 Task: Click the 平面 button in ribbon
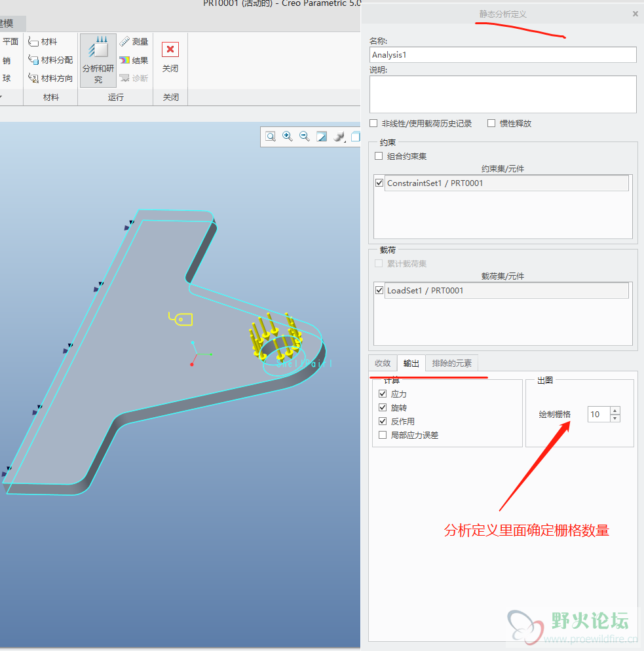point(10,41)
